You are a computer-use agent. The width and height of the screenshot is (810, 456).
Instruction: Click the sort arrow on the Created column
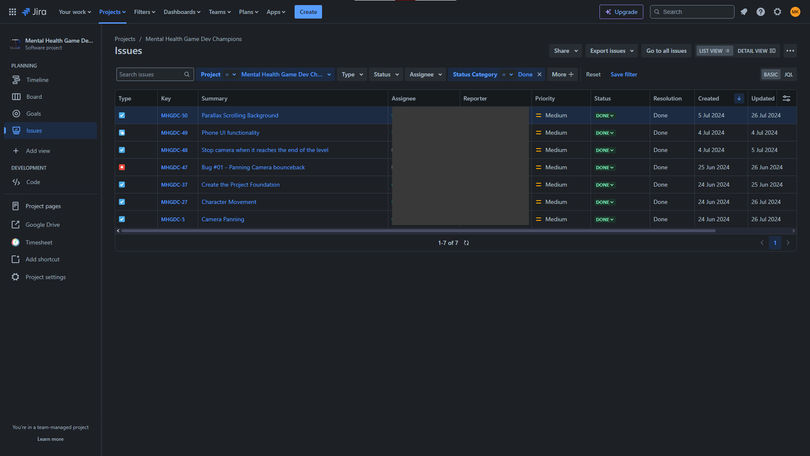[739, 98]
